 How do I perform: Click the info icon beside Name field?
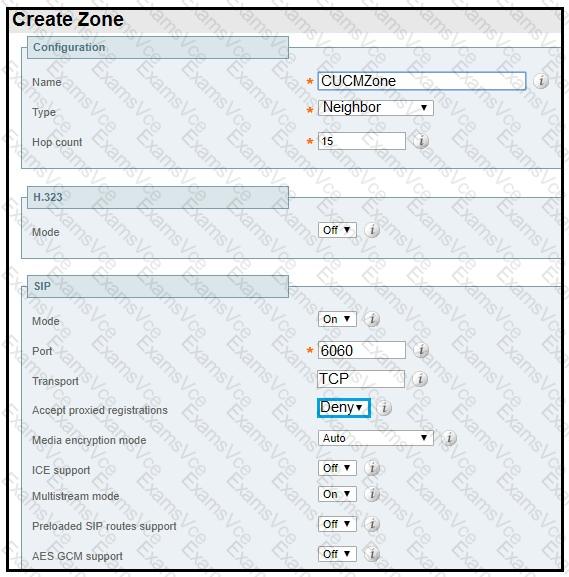(541, 81)
